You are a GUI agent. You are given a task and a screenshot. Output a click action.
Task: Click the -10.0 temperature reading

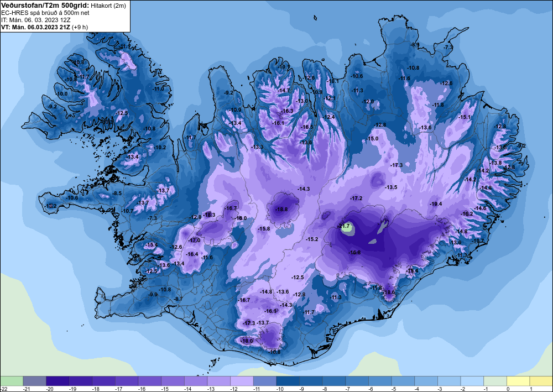click(x=62, y=94)
